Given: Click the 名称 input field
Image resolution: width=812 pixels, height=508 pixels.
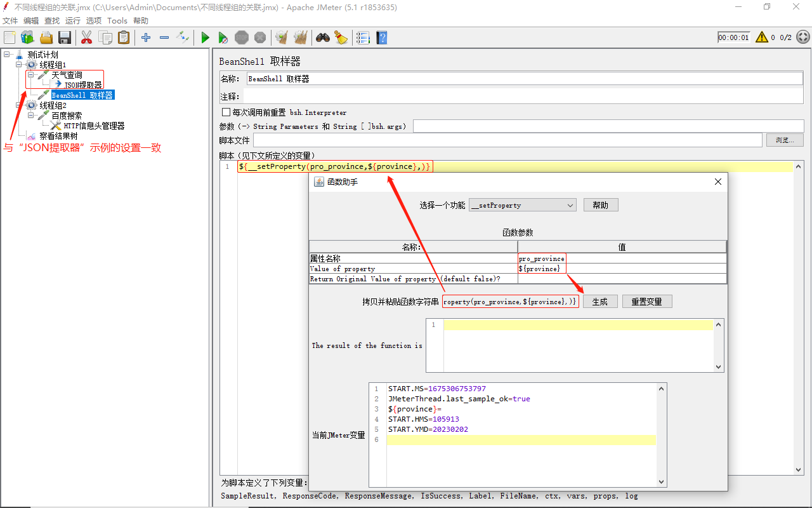Looking at the screenshot, I should point(525,79).
